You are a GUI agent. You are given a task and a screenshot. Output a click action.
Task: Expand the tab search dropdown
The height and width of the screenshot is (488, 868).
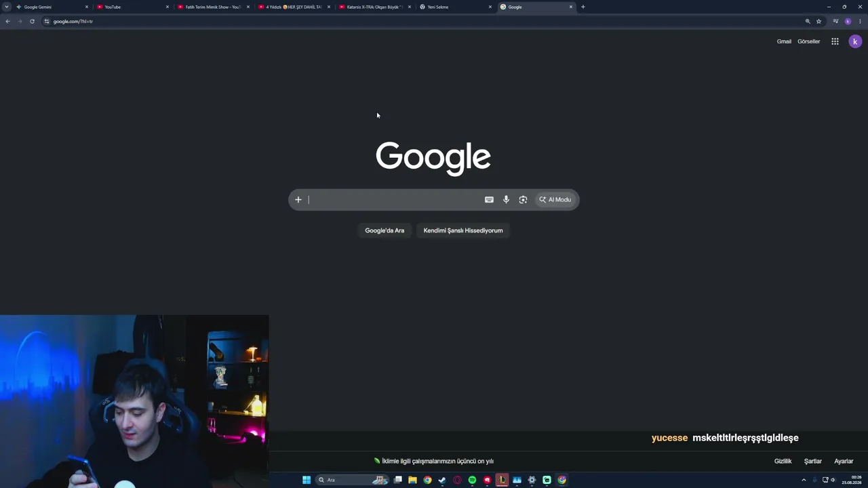pyautogui.click(x=7, y=7)
